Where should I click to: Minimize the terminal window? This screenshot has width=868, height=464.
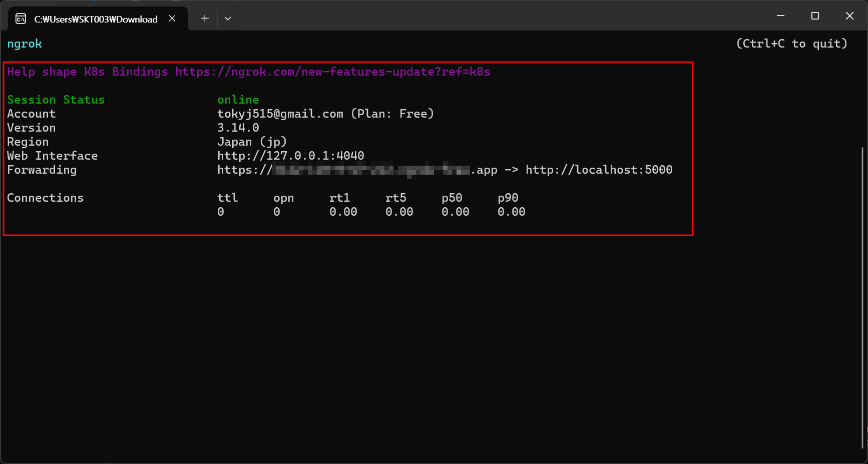(x=780, y=16)
